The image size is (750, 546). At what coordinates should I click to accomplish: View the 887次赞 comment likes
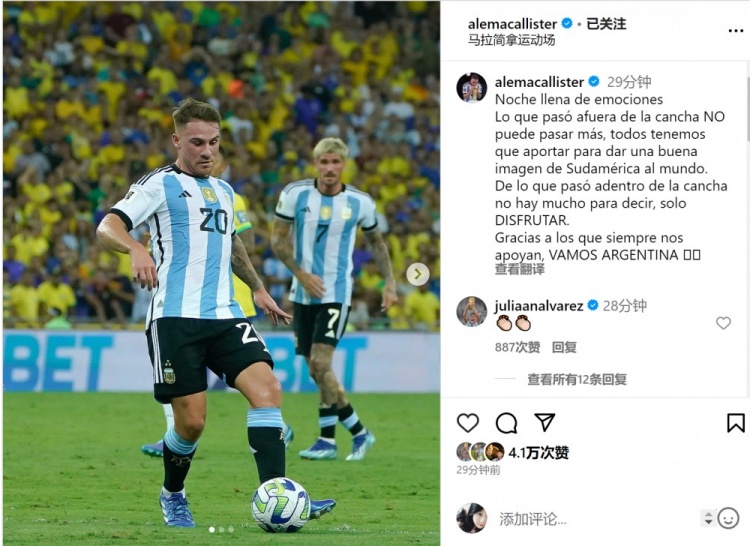coord(517,347)
